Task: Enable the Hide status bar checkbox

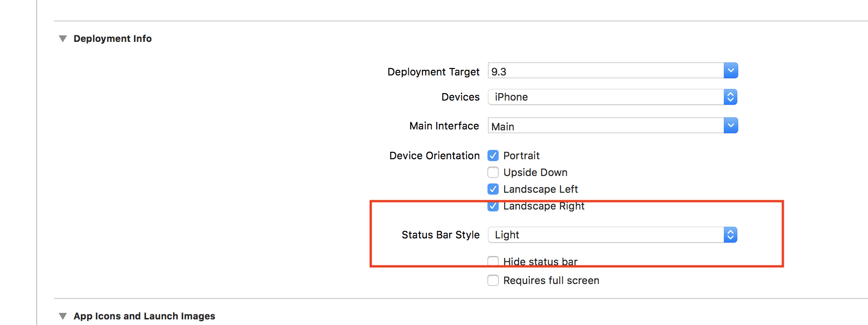Action: pos(493,261)
